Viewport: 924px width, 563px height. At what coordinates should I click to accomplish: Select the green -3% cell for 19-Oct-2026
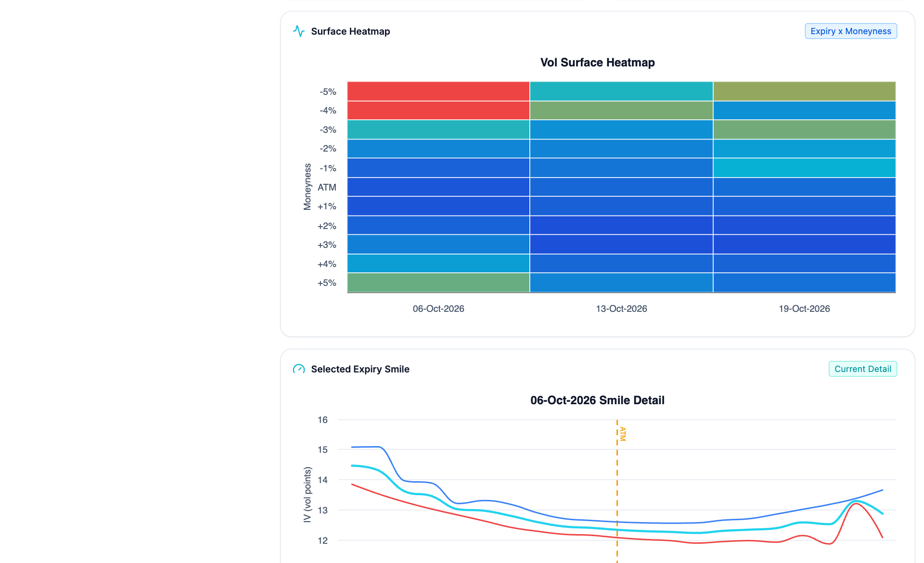click(x=805, y=130)
